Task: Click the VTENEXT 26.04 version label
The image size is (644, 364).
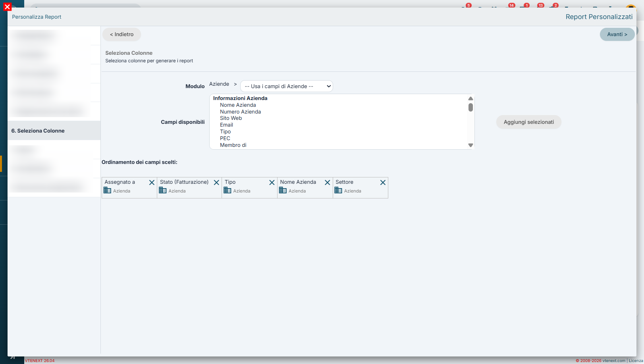Action: click(40, 361)
